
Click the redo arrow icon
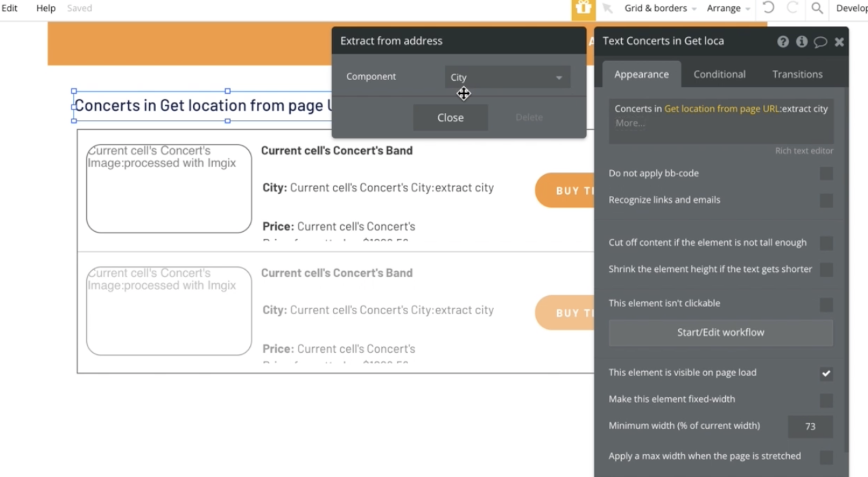793,8
